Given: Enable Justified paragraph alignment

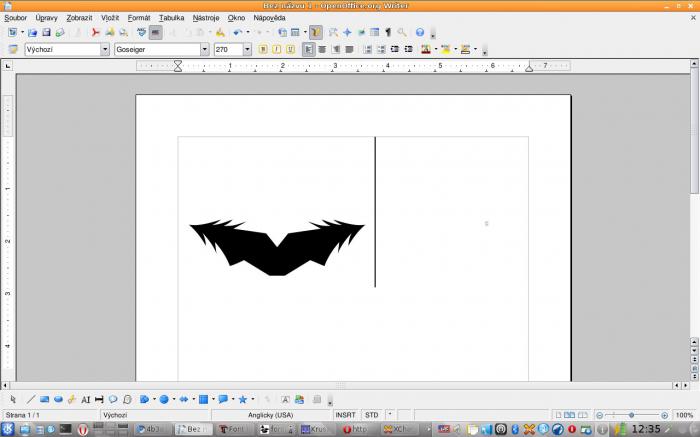Looking at the screenshot, I should click(x=350, y=50).
